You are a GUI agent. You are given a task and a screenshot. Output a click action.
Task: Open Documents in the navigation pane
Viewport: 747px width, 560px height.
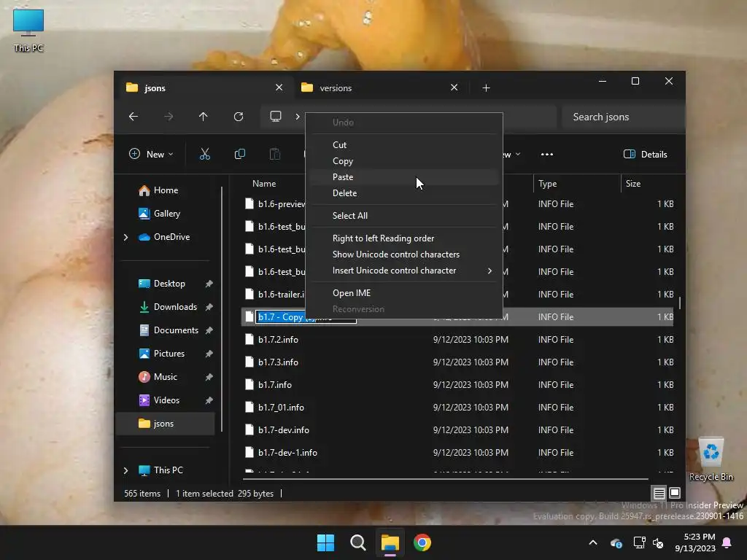coord(176,330)
